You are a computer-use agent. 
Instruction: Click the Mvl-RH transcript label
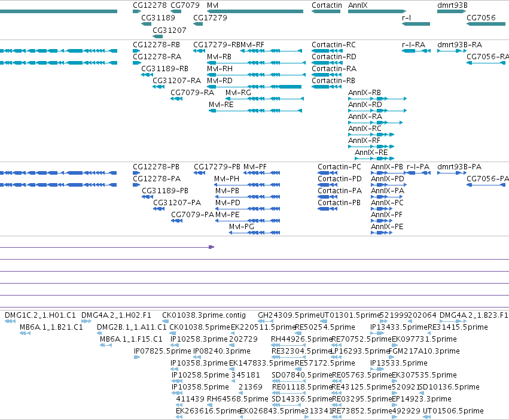click(x=220, y=69)
